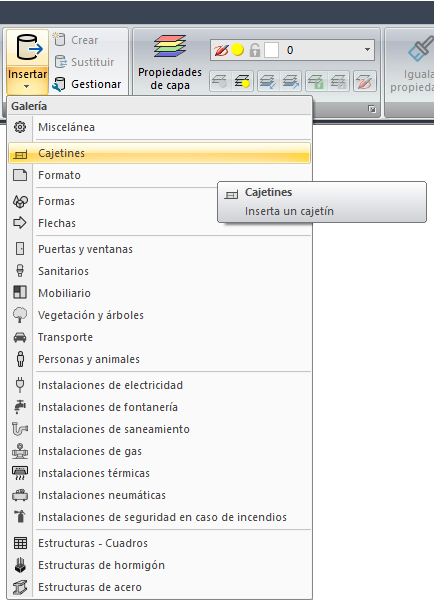This screenshot has width=434, height=606.
Task: Open the Gestionar library command
Action: coord(87,84)
